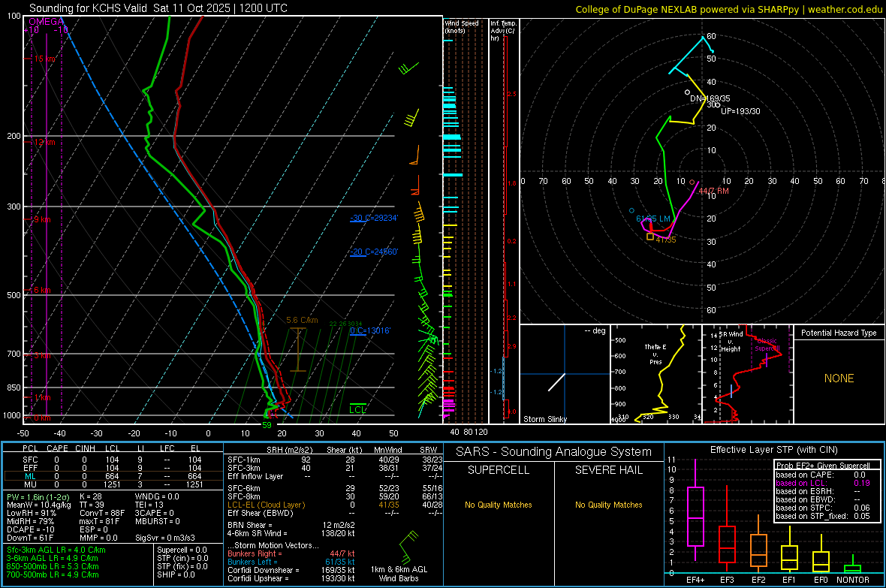Click the 'SR Wind v. Height' label

[731, 342]
